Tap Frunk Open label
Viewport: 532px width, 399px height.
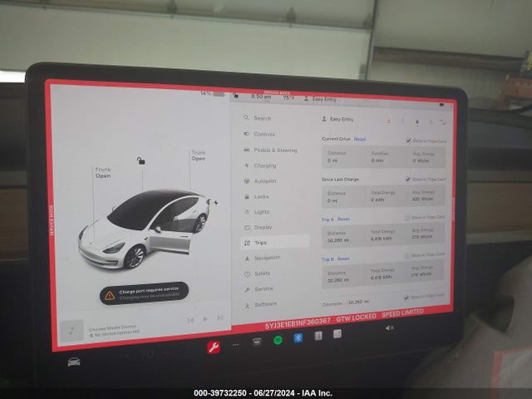click(103, 172)
